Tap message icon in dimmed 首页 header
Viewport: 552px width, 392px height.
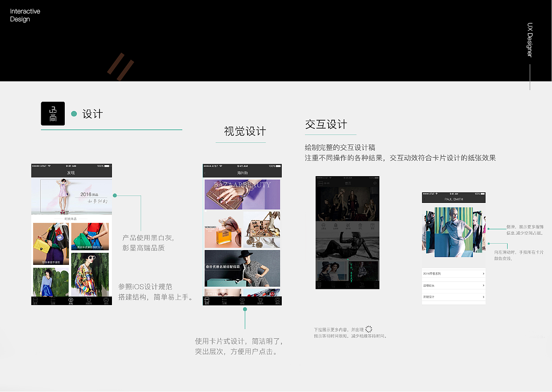375,183
